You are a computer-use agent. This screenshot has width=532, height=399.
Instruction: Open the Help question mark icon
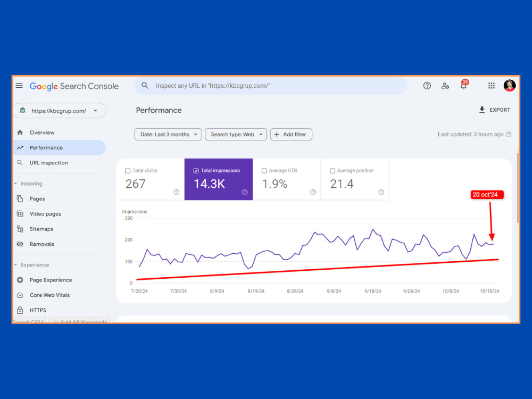tap(427, 86)
